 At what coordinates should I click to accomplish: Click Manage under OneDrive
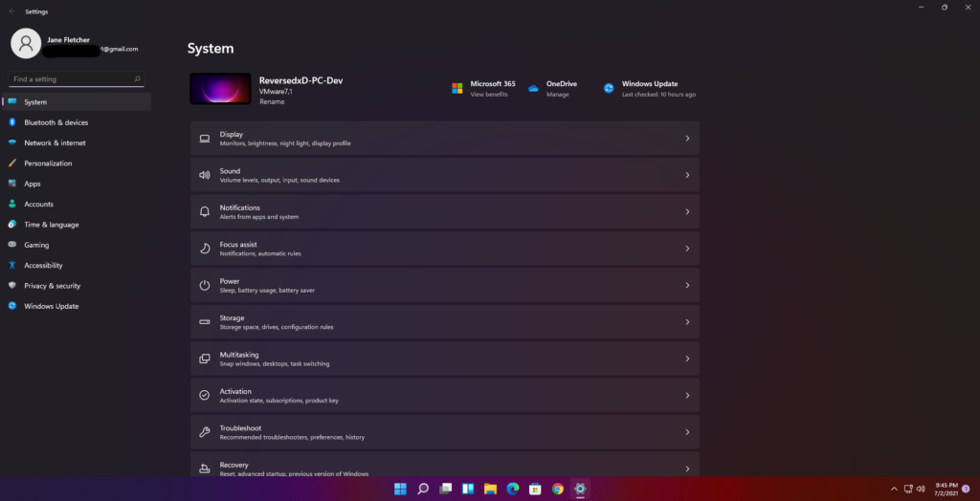pyautogui.click(x=558, y=95)
